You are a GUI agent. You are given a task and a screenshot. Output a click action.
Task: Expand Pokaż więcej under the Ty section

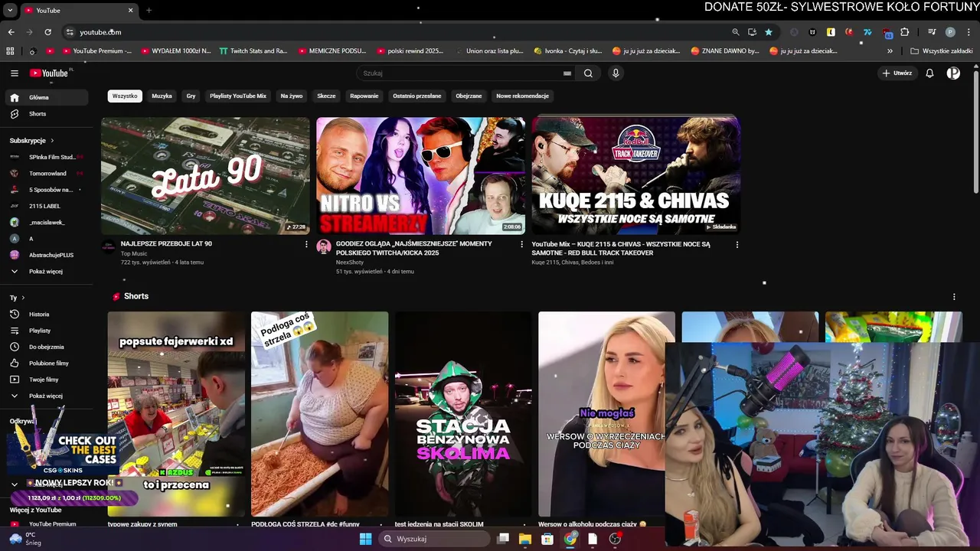pyautogui.click(x=47, y=396)
